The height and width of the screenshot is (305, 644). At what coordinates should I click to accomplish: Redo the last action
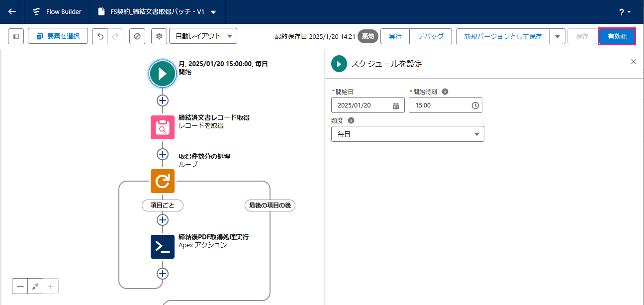[115, 36]
